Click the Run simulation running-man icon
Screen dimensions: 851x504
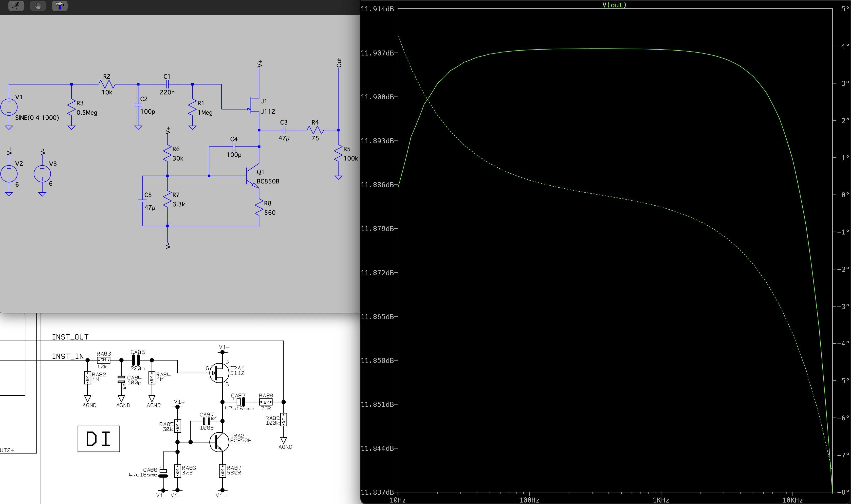(x=16, y=6)
